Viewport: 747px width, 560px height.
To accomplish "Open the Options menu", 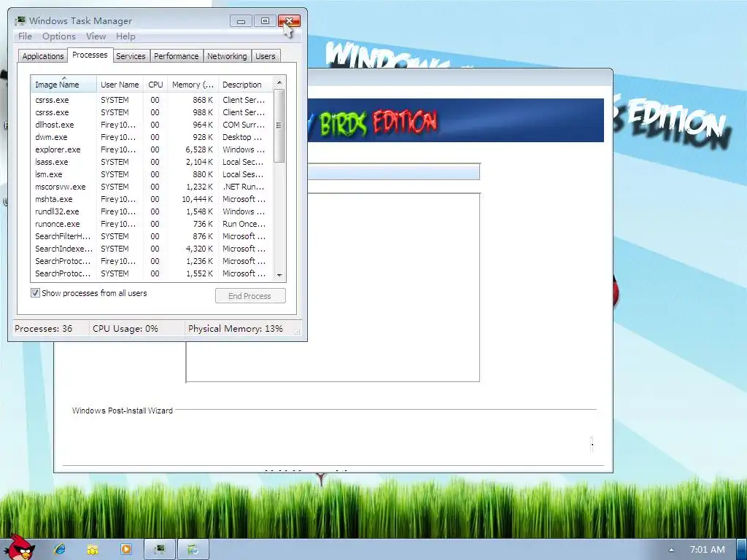I will click(58, 36).
